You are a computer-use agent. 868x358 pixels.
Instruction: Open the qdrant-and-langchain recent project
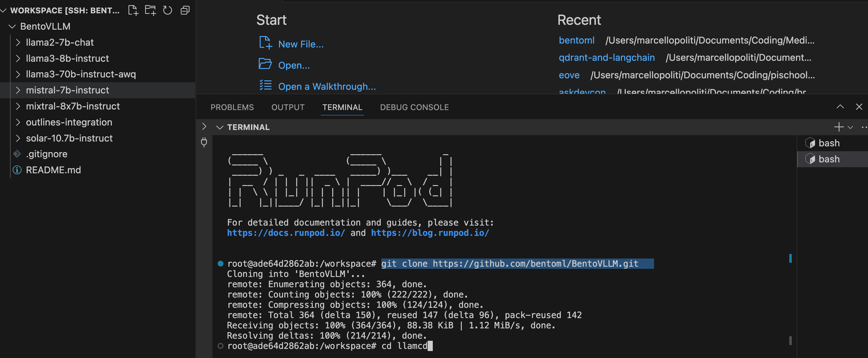point(606,57)
